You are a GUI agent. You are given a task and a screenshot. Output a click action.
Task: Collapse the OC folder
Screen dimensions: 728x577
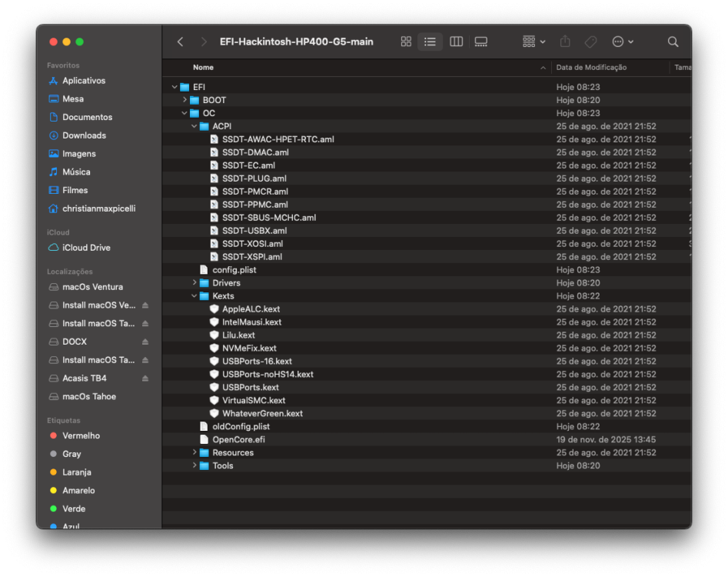[184, 113]
